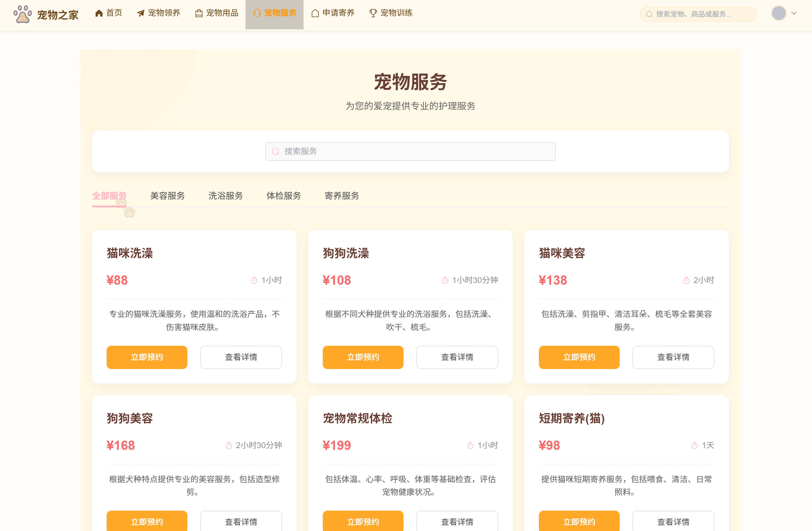Click the paper plane icon for 宠物领养

click(x=141, y=13)
